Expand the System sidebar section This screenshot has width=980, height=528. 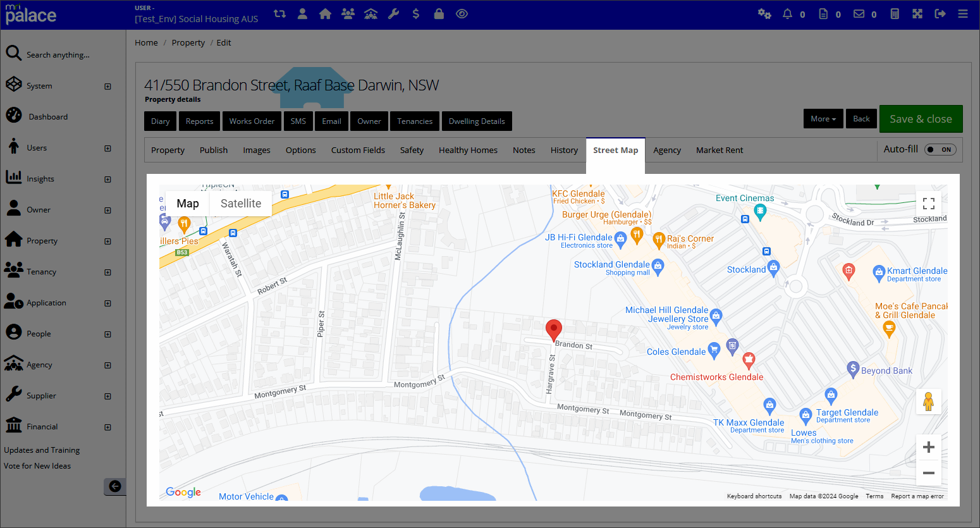tap(107, 87)
